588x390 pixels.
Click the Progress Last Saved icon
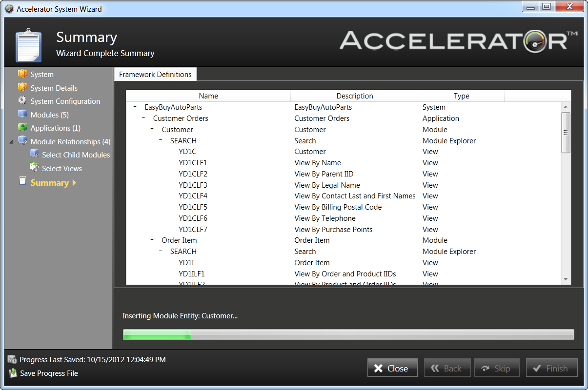pyautogui.click(x=13, y=360)
